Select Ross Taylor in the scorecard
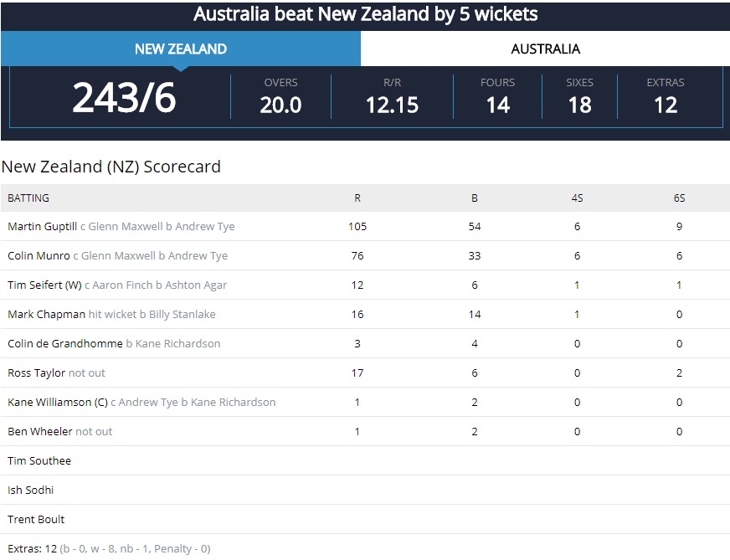This screenshot has width=730, height=560. coord(36,372)
